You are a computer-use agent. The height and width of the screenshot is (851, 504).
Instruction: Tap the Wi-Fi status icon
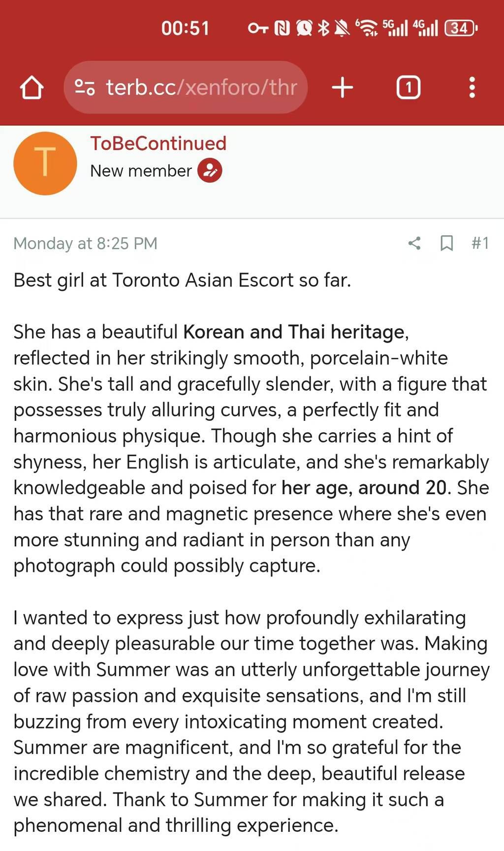[x=367, y=28]
